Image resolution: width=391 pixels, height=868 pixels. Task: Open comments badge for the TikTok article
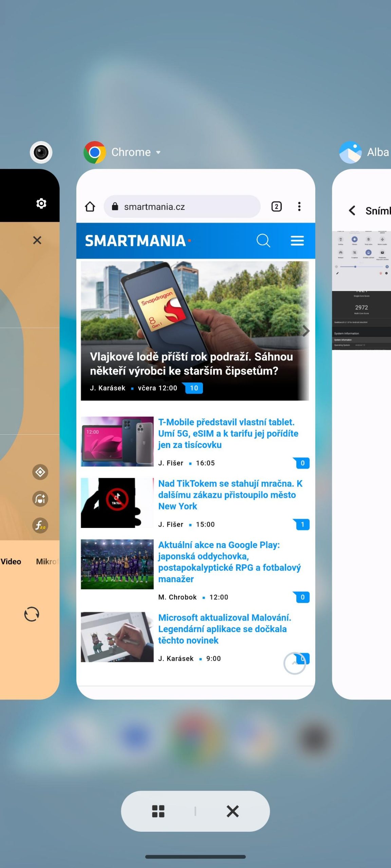[x=302, y=525]
